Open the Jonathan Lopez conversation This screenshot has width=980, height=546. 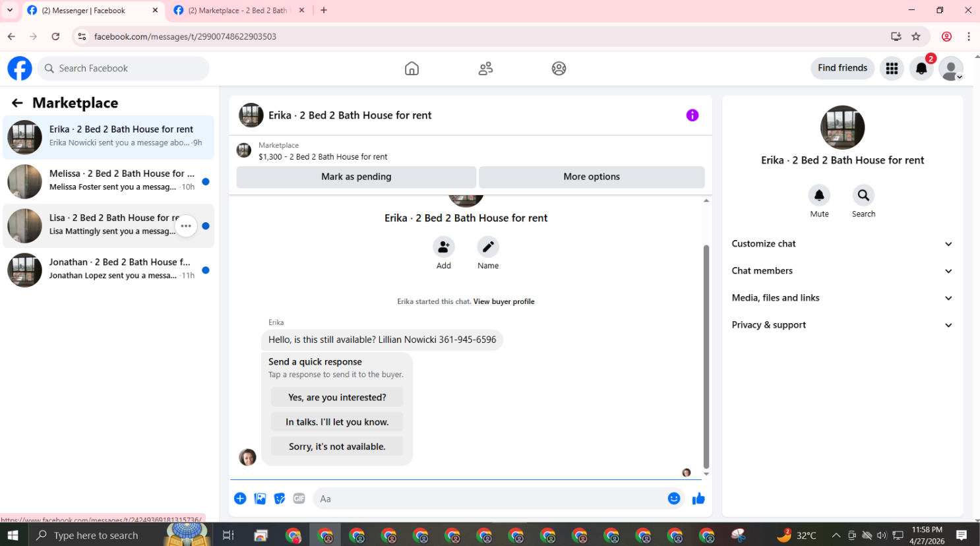coord(109,270)
